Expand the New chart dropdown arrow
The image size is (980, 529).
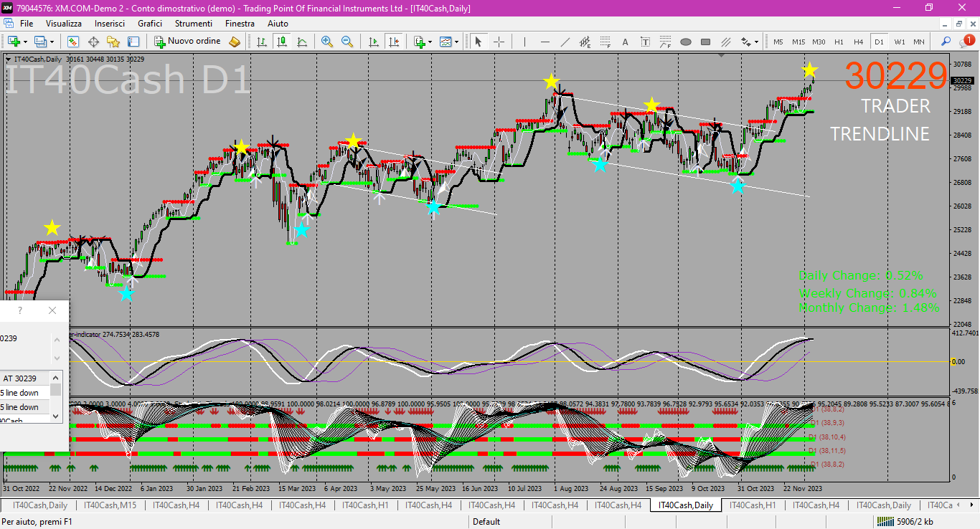click(25, 42)
